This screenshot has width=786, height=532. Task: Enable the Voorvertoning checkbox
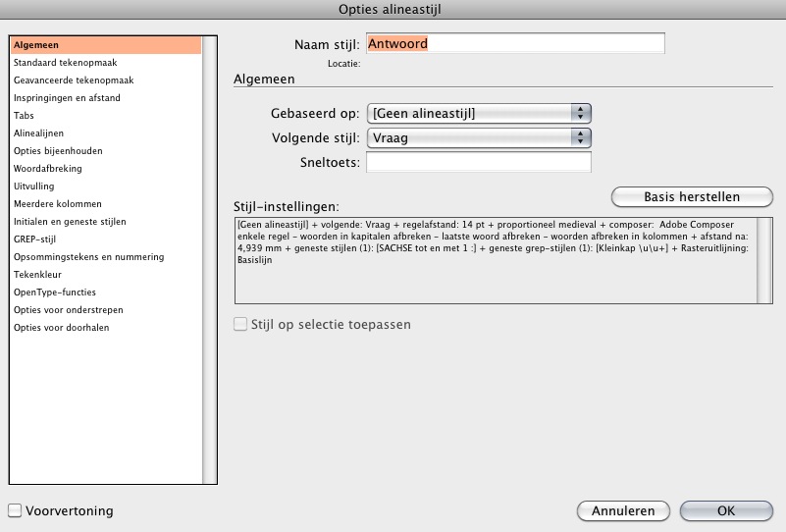(15, 510)
